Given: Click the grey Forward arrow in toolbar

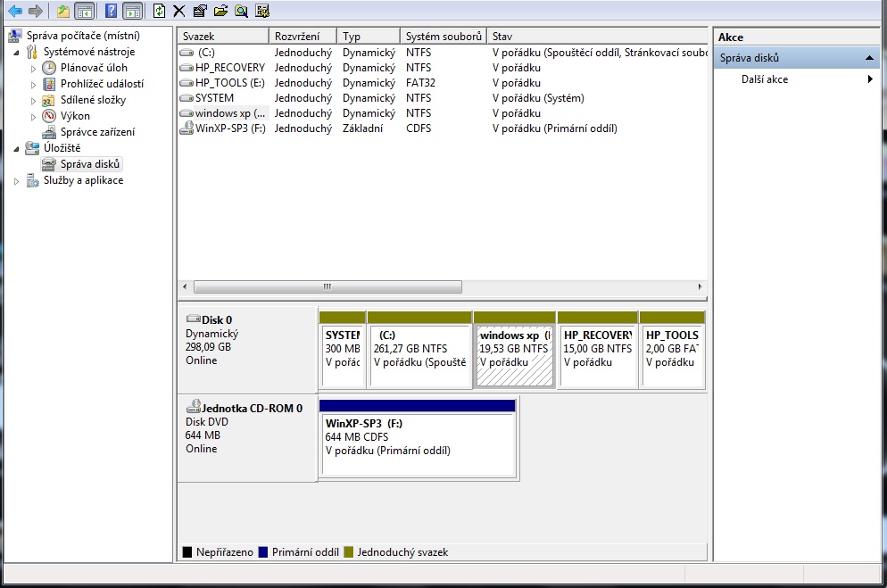Looking at the screenshot, I should (x=36, y=11).
